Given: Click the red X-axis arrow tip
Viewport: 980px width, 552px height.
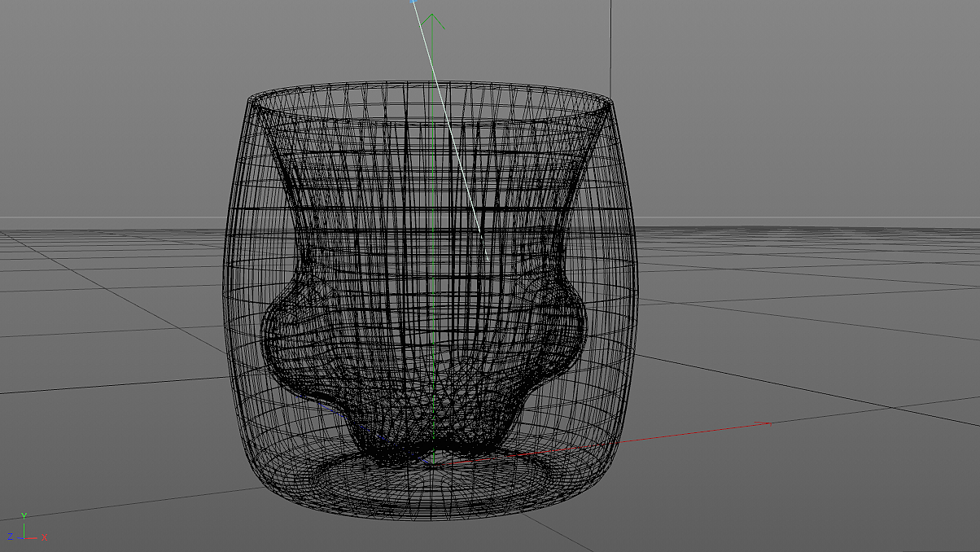Looking at the screenshot, I should click(x=763, y=423).
